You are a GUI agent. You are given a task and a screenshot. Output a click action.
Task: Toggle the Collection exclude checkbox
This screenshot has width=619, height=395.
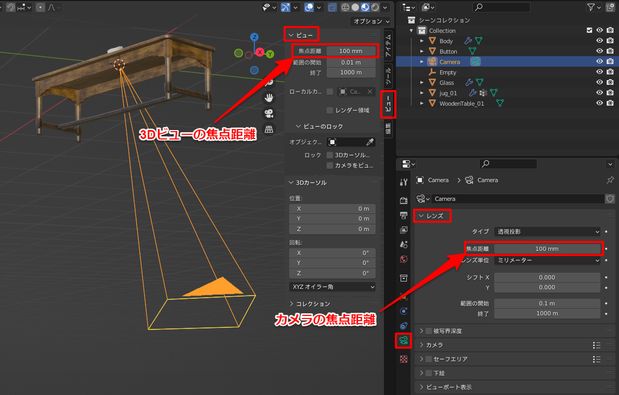point(589,30)
